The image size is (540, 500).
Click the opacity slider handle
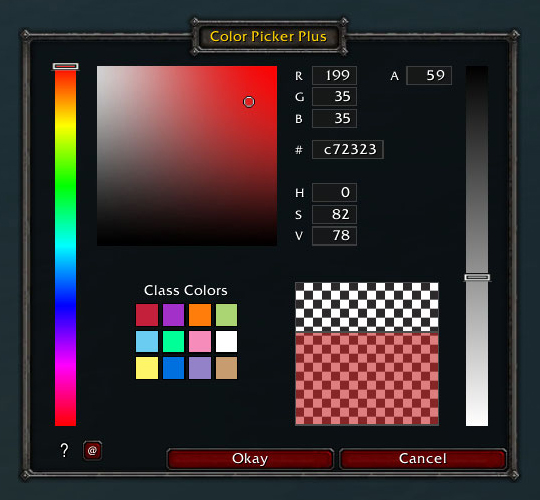(x=477, y=277)
